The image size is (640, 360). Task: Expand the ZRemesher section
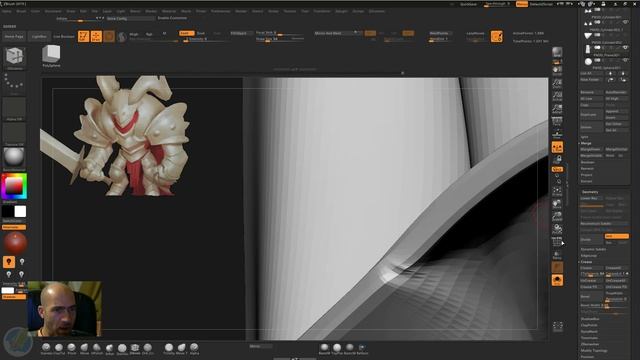tap(590, 344)
